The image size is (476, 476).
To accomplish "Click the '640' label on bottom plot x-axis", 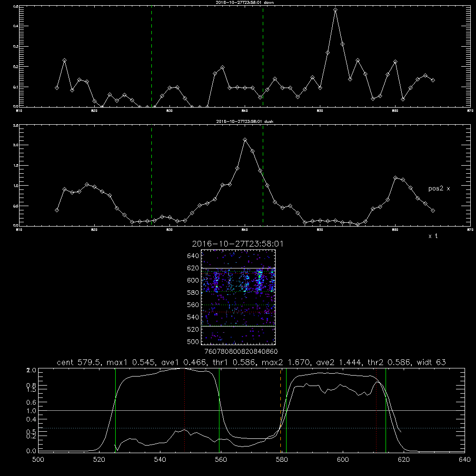I will tap(465, 460).
